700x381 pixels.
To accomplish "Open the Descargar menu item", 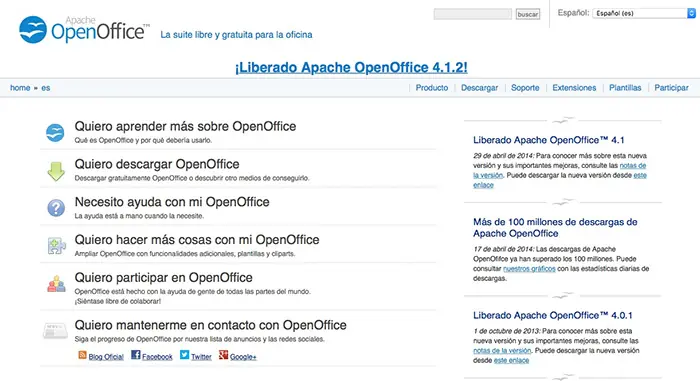I will click(x=479, y=88).
